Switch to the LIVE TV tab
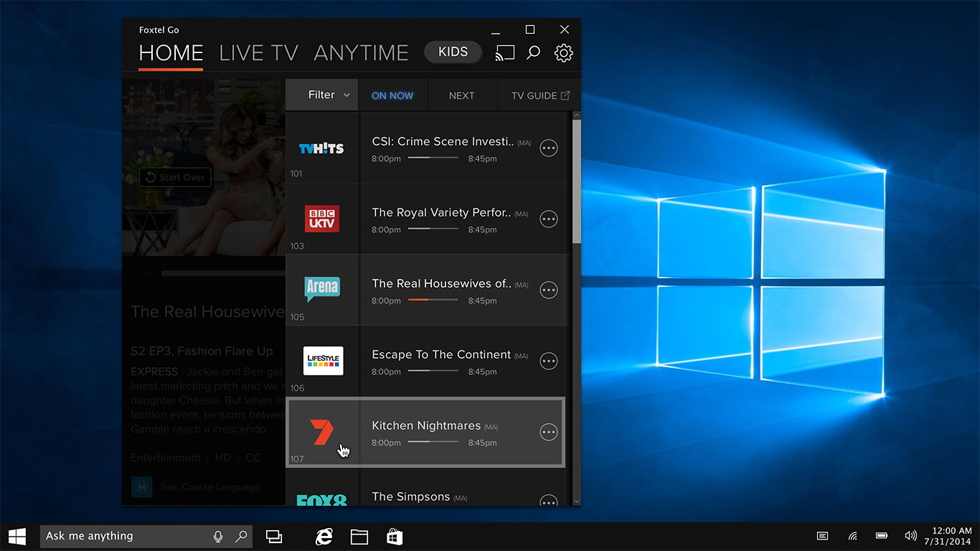Viewport: 980px width, 551px height. [258, 53]
